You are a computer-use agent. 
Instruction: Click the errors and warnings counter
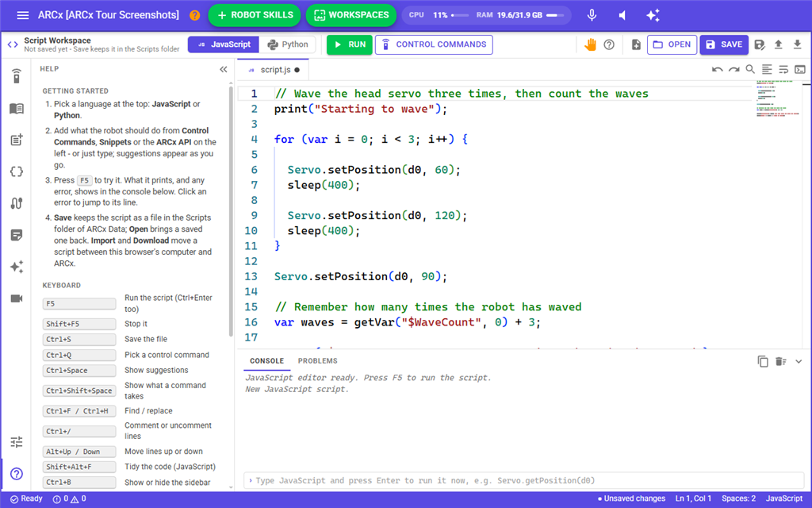click(70, 498)
